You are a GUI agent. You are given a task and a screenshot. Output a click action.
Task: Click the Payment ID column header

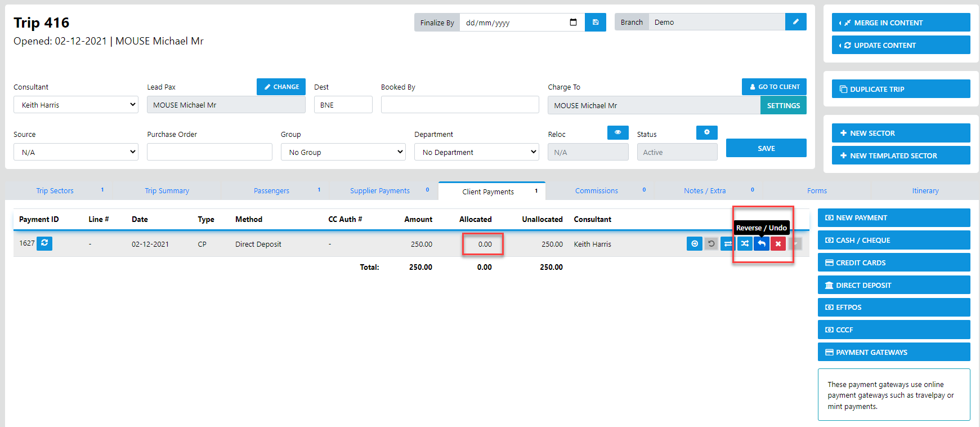click(39, 219)
